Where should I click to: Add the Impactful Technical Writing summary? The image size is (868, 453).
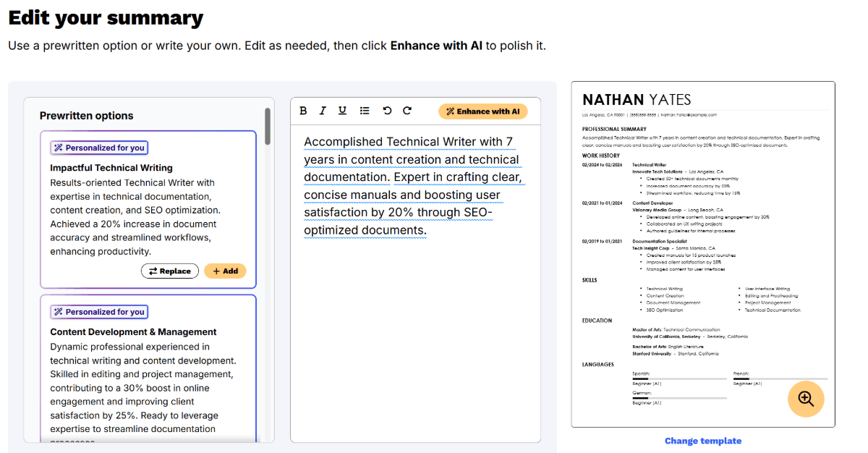[225, 271]
